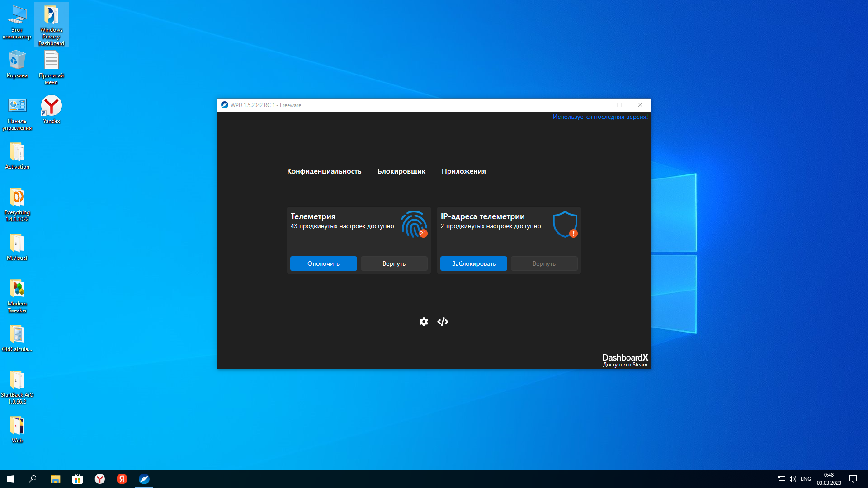The image size is (868, 488).
Task: Click the fingerprint telemetry icon
Action: coord(414,224)
